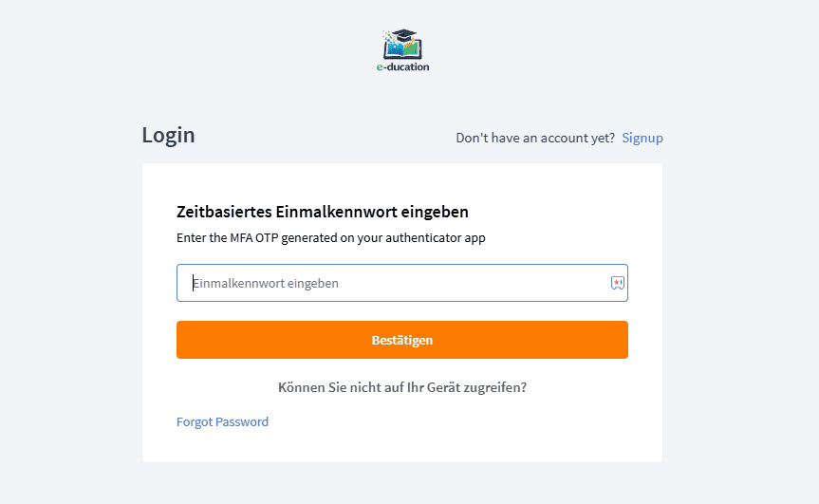Click the Einmalkennwort eingeben placeholder text

point(268,283)
